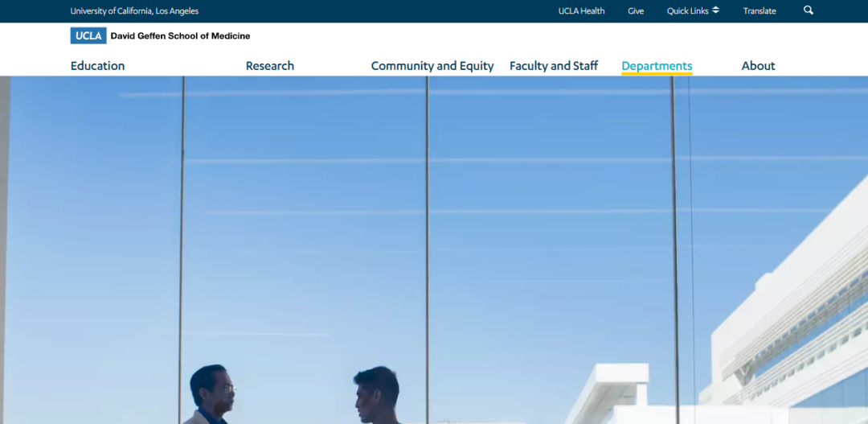Image resolution: width=868 pixels, height=424 pixels.
Task: Select the highlighted Departments menu item
Action: [x=657, y=65]
